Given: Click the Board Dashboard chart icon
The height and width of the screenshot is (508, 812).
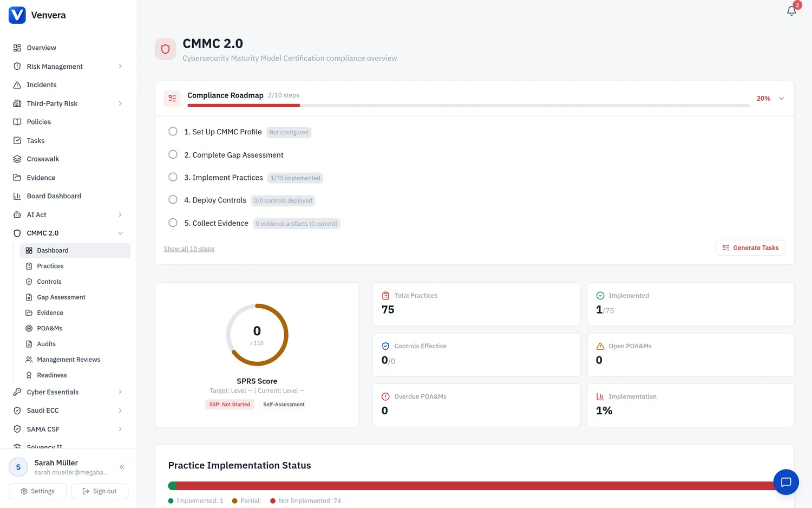Looking at the screenshot, I should 17,196.
